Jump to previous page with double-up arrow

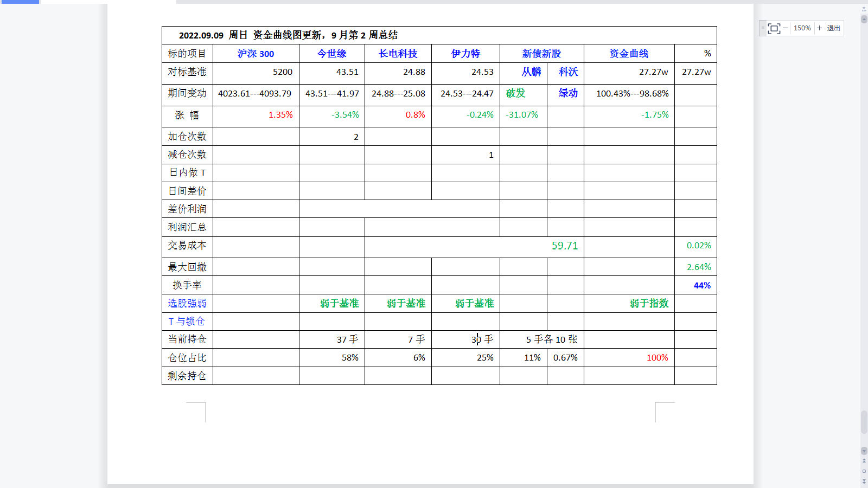pyautogui.click(x=864, y=461)
